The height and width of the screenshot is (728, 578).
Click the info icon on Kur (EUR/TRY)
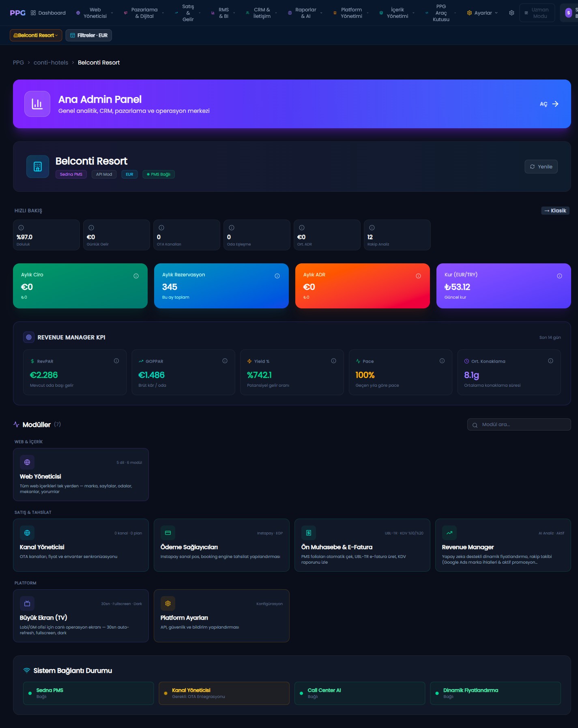[560, 276]
